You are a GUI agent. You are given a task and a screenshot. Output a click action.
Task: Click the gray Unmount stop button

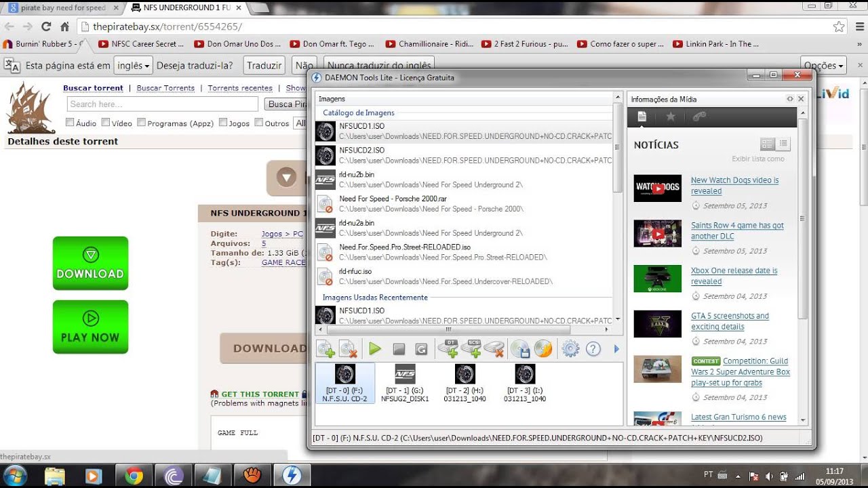click(399, 349)
